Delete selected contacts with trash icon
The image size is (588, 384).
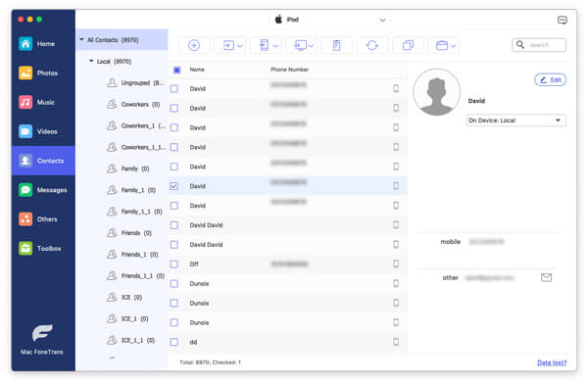(336, 45)
